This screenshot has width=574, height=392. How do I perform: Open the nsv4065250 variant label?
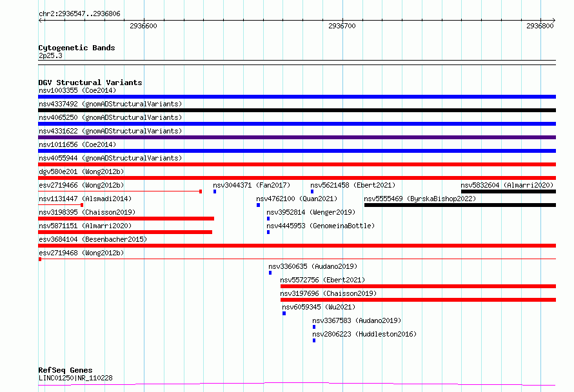(110, 117)
